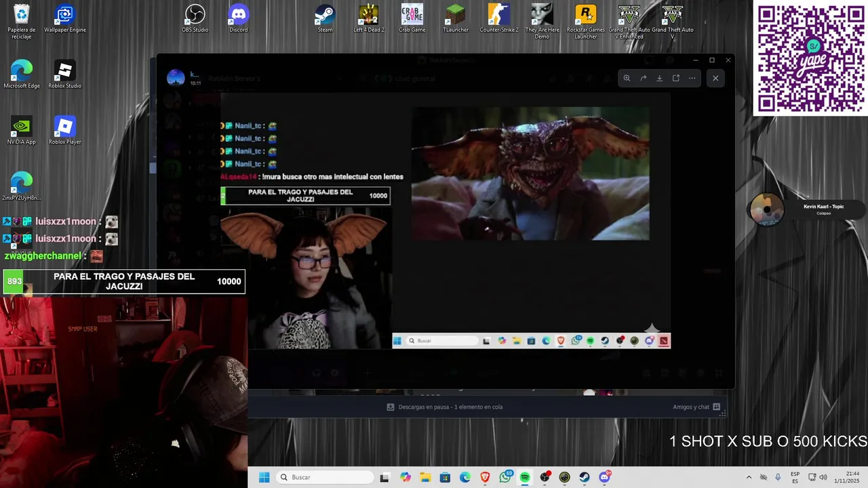Select Crab Game desktop icon
This screenshot has width=868, height=488.
412,19
